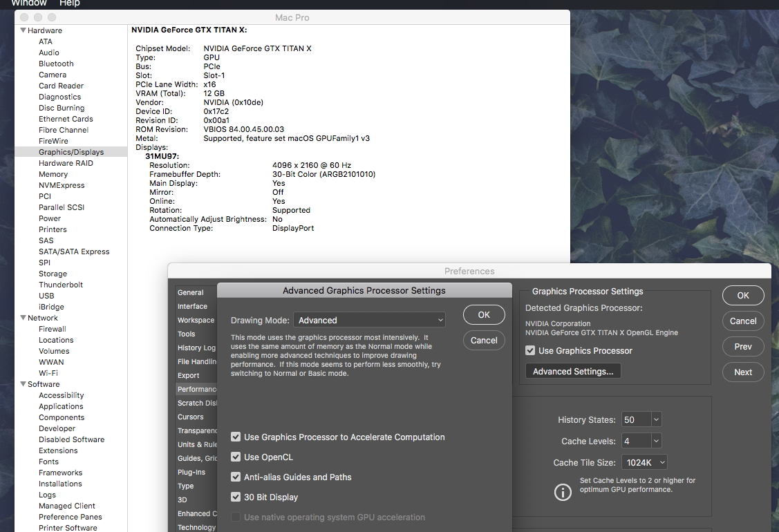
Task: Switch to Workspace preferences category
Action: [196, 321]
